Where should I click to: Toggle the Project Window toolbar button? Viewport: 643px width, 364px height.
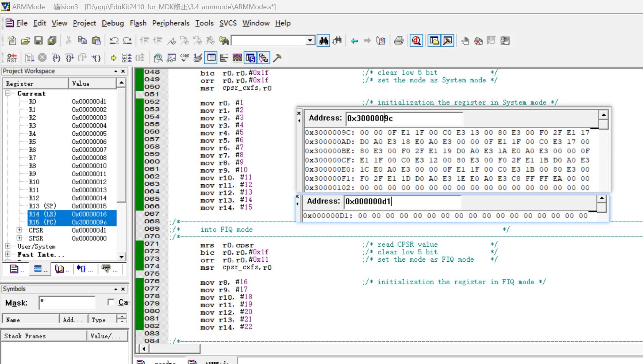(434, 41)
